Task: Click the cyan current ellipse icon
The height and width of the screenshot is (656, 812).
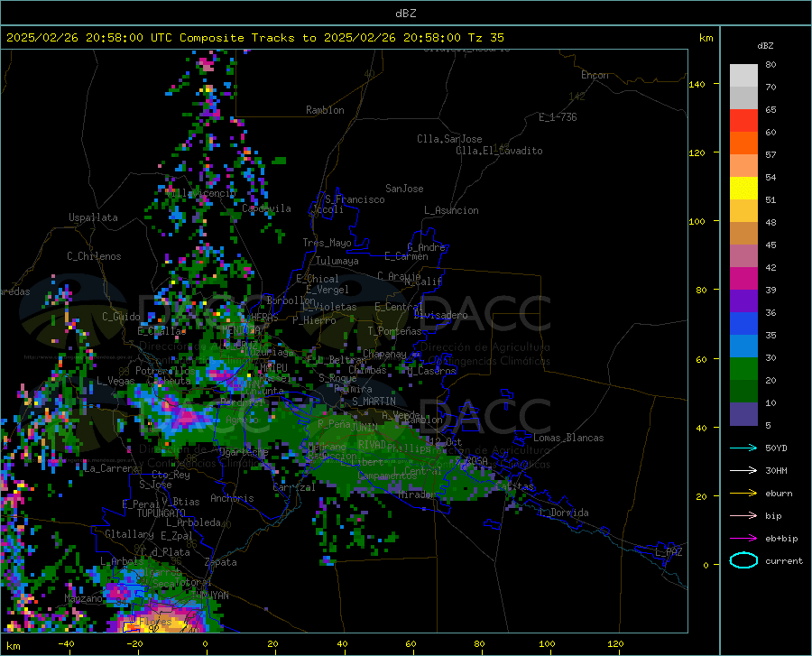Action: 743,560
